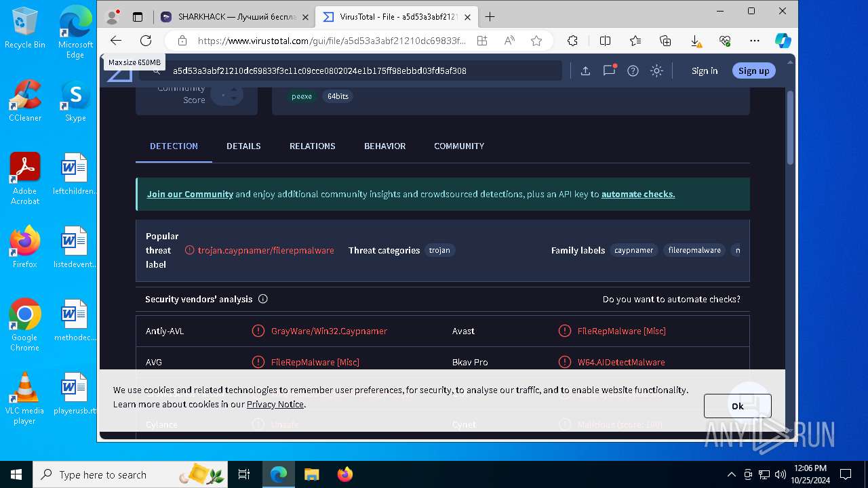Open the Windows Start menu
Viewport: 868px width, 488px height.
tap(16, 474)
